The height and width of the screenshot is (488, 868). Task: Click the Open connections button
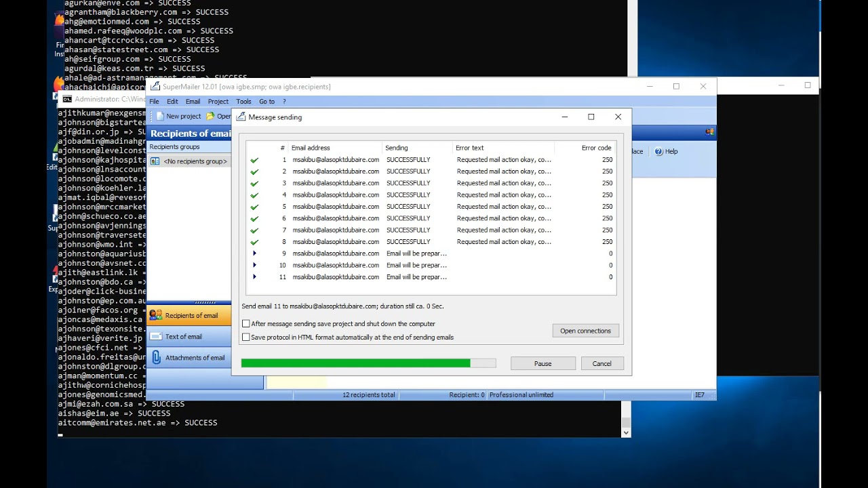coord(585,331)
